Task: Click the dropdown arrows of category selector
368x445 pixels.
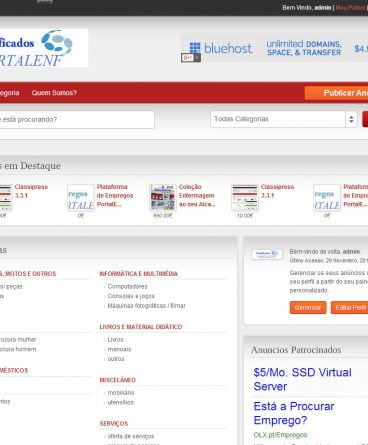Action: click(x=351, y=119)
